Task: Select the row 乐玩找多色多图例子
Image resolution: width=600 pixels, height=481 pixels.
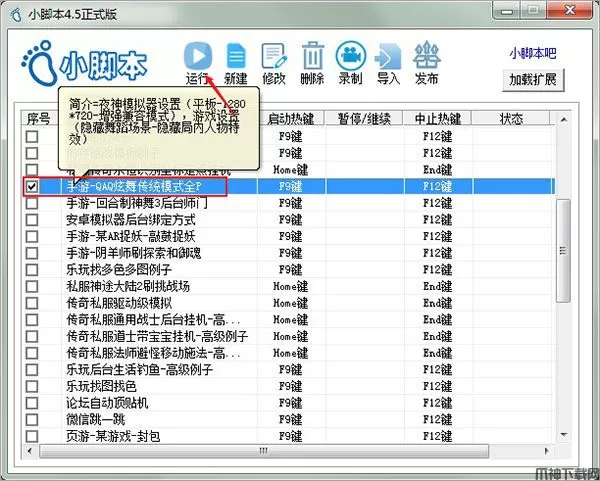Action: click(288, 270)
